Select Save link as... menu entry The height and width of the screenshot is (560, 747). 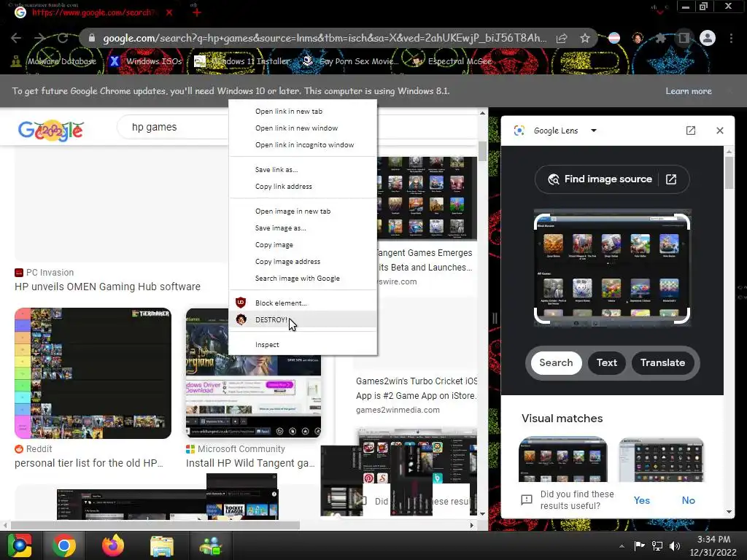click(303, 169)
